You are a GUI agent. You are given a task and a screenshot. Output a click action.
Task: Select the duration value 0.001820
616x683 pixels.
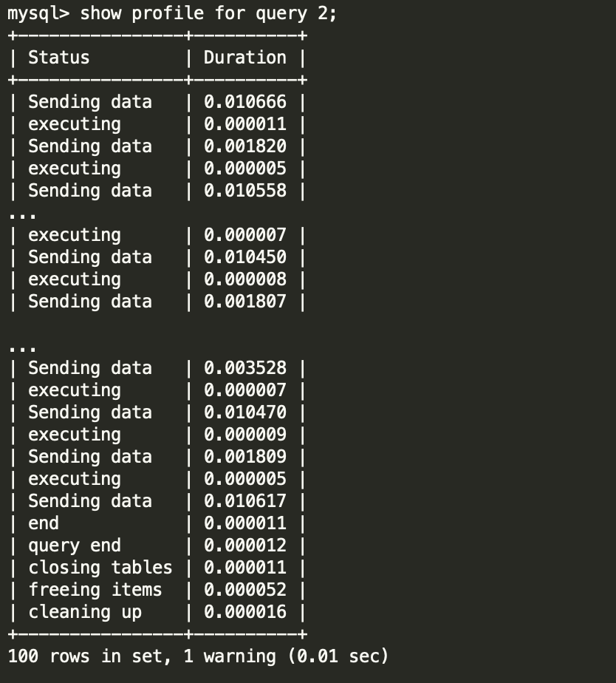[244, 146]
